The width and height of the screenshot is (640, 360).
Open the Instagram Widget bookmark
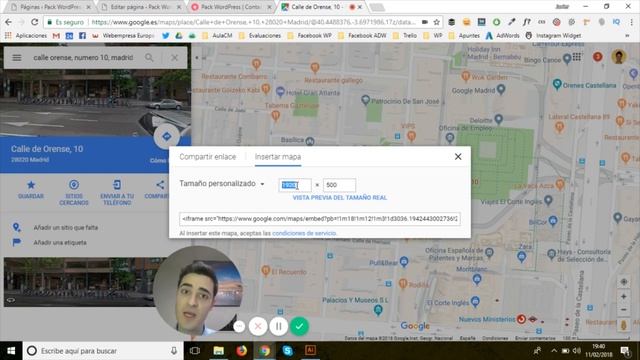tap(553, 36)
